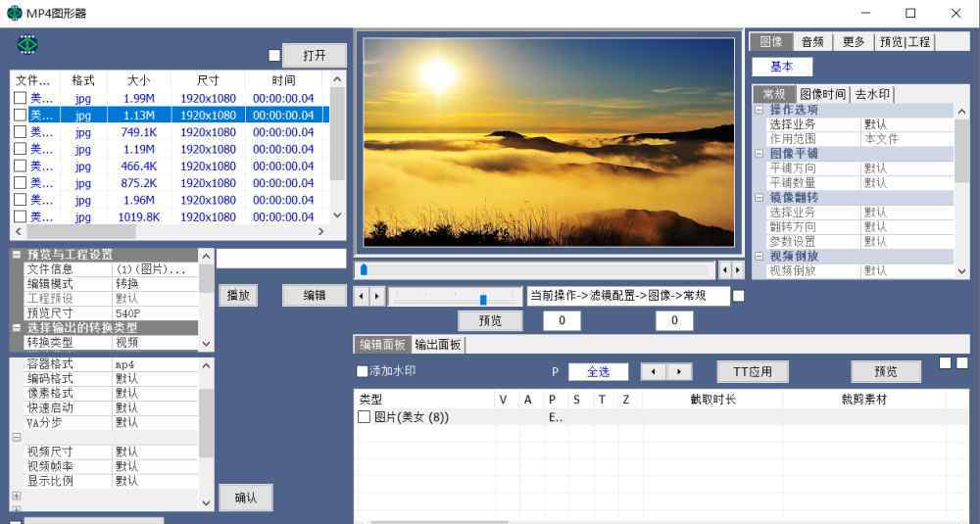Click right arrow beside the zoom slider
Screen dimensions: 980x524
[x=376, y=296]
